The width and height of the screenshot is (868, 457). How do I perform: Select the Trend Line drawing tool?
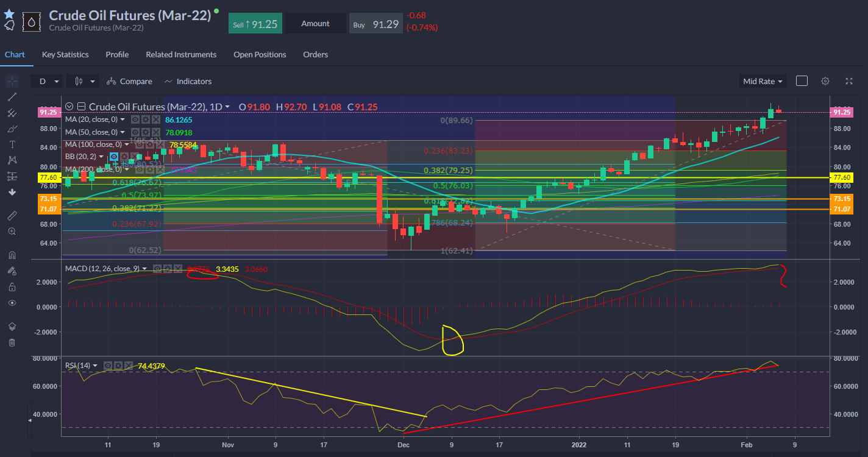pos(12,97)
